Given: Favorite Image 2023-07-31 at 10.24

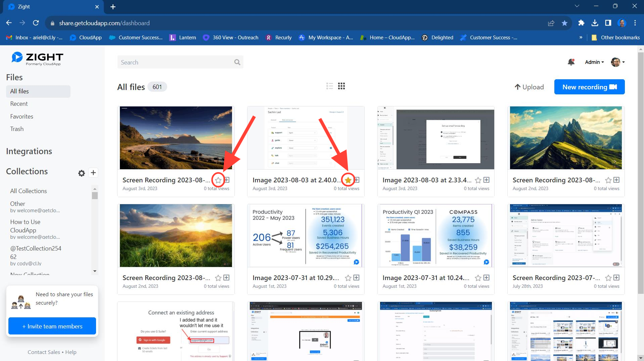Looking at the screenshot, I should (478, 278).
